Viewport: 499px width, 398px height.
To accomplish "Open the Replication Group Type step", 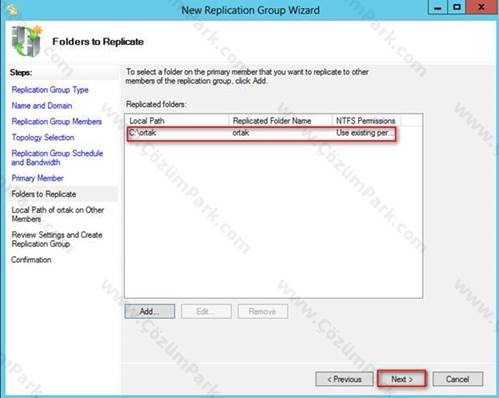I will (50, 90).
